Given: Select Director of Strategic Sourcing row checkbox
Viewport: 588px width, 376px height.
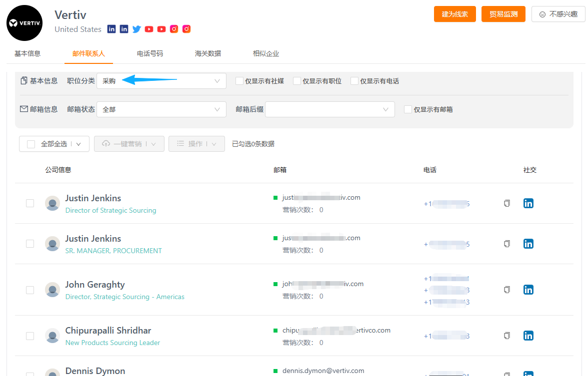Looking at the screenshot, I should tap(30, 203).
